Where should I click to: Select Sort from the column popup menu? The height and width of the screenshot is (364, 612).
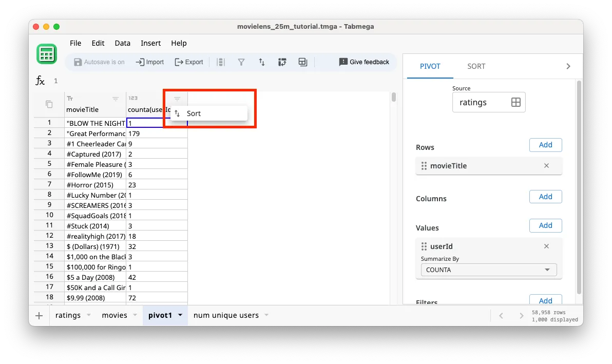point(194,113)
